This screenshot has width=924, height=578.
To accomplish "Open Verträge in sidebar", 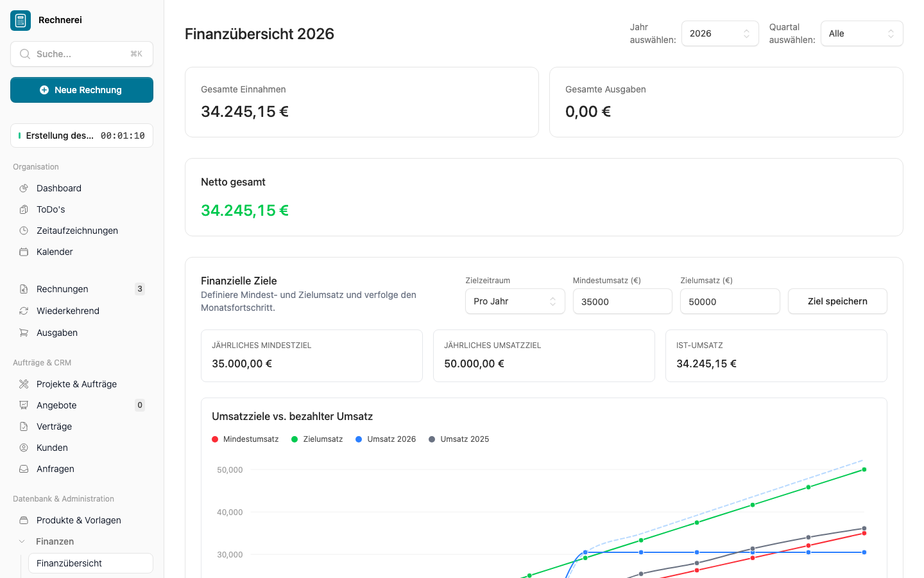I will coord(81,426).
